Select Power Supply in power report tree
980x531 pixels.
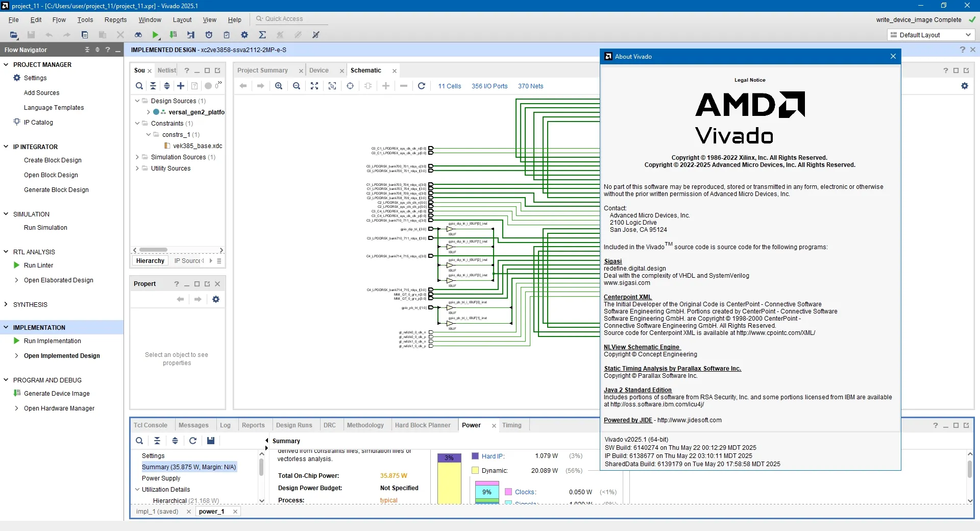tap(161, 478)
